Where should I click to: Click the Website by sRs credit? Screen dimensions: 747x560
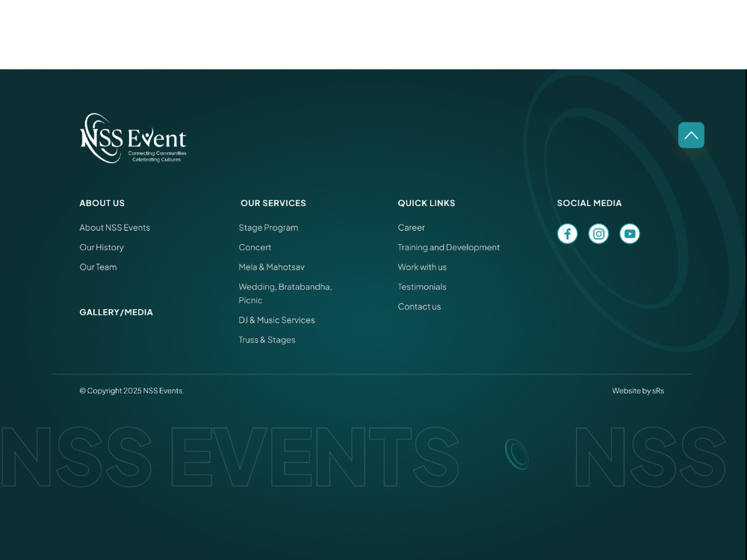[638, 391]
